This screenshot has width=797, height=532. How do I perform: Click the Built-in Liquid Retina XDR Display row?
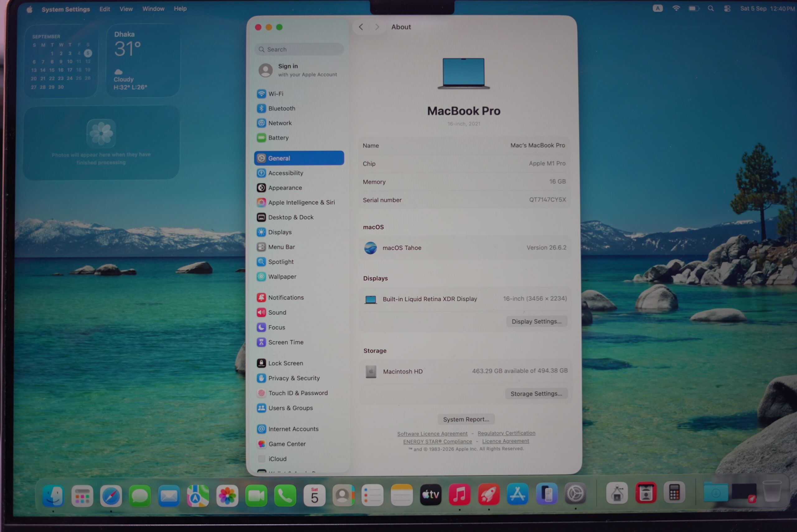click(x=465, y=299)
